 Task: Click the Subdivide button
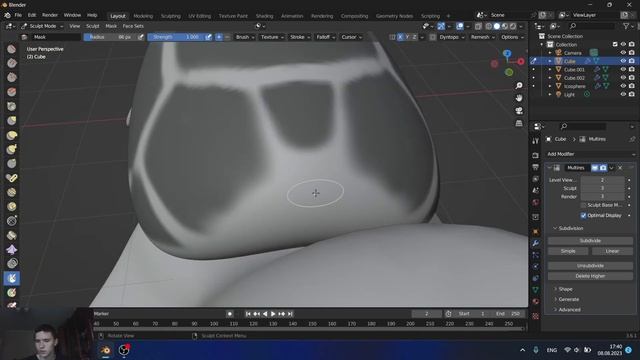pyautogui.click(x=590, y=241)
